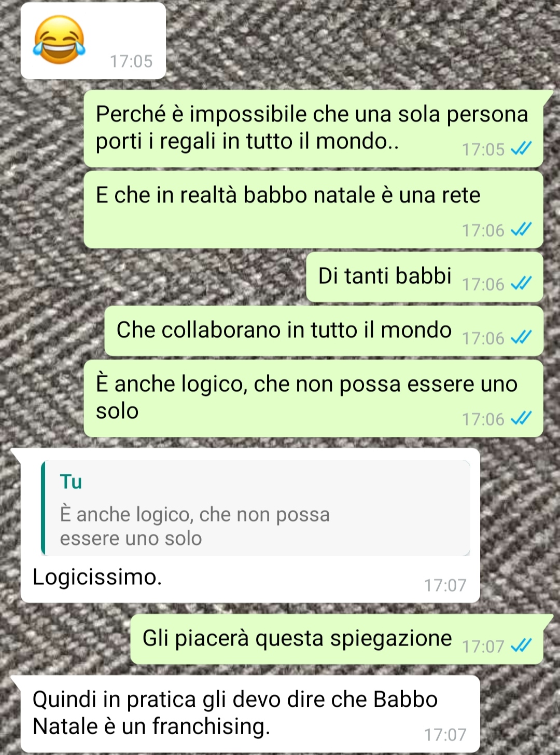Tap 17:07 timestamp on franchising message
The height and width of the screenshot is (755, 560).
[445, 735]
